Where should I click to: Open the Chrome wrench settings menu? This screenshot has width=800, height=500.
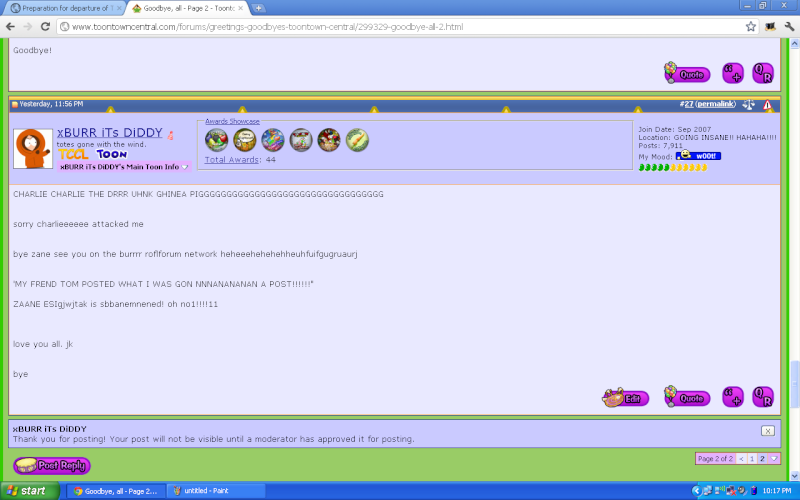(x=789, y=27)
